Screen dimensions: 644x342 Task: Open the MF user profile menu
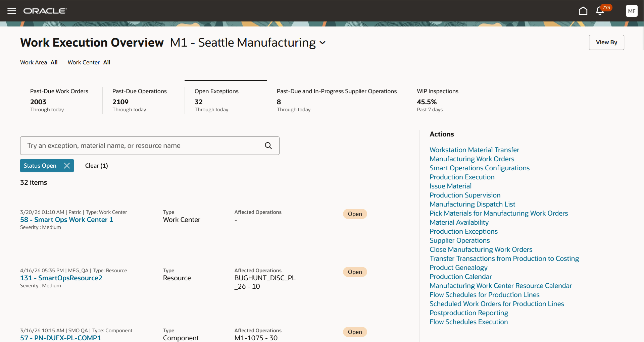tap(632, 11)
